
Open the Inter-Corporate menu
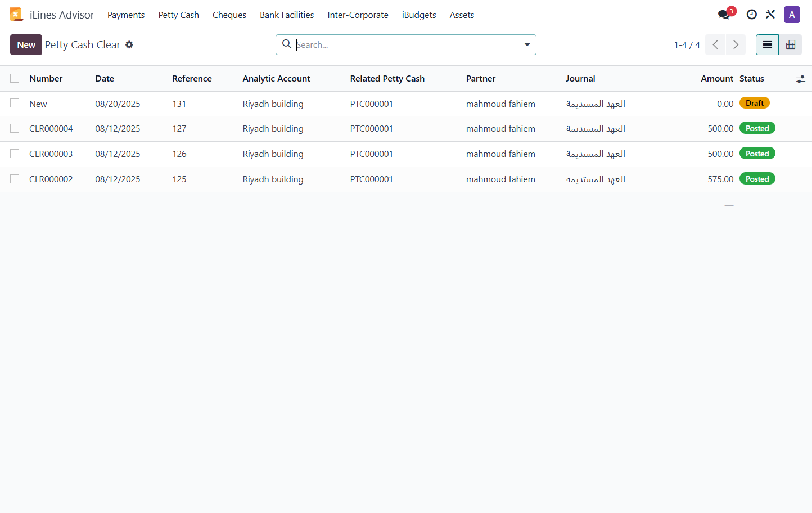358,15
